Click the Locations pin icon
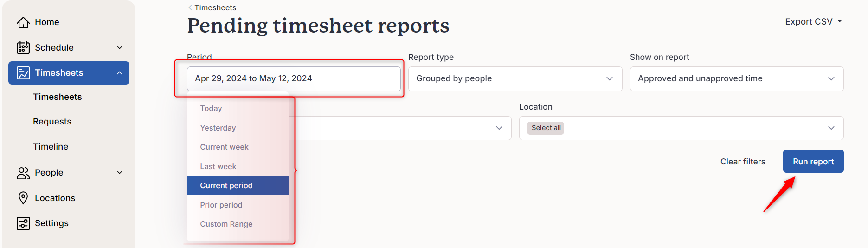This screenshot has height=248, width=868. [23, 198]
